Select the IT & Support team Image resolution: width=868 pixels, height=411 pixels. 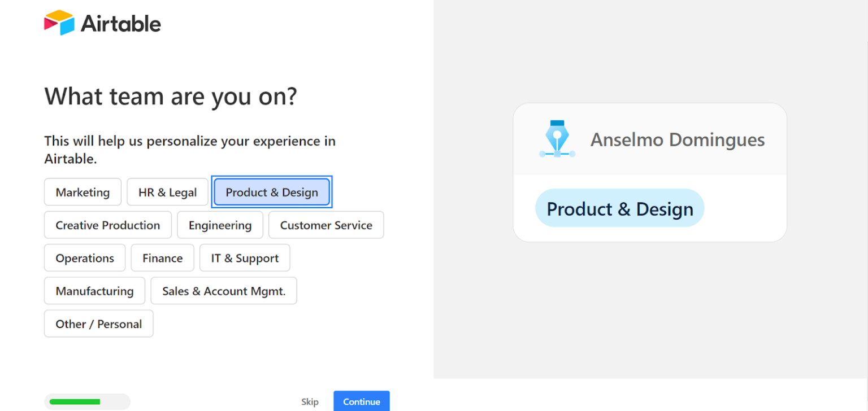[x=245, y=257]
